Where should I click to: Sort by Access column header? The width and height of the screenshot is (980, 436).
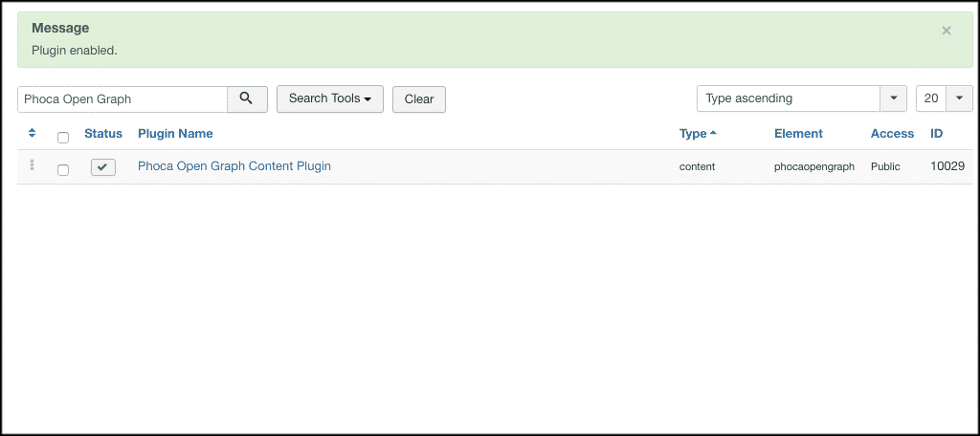tap(892, 134)
